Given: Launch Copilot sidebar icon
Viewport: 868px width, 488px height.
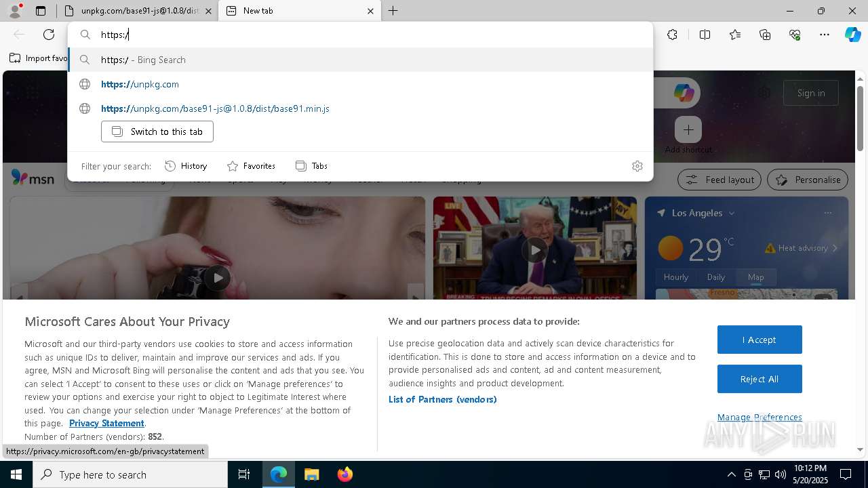Looking at the screenshot, I should (x=852, y=35).
